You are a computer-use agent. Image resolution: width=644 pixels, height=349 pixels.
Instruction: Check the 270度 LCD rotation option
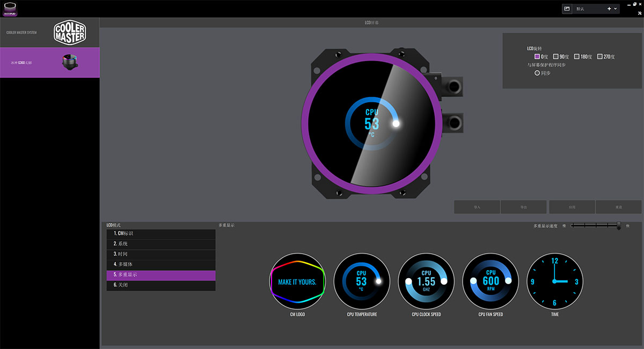tap(600, 56)
